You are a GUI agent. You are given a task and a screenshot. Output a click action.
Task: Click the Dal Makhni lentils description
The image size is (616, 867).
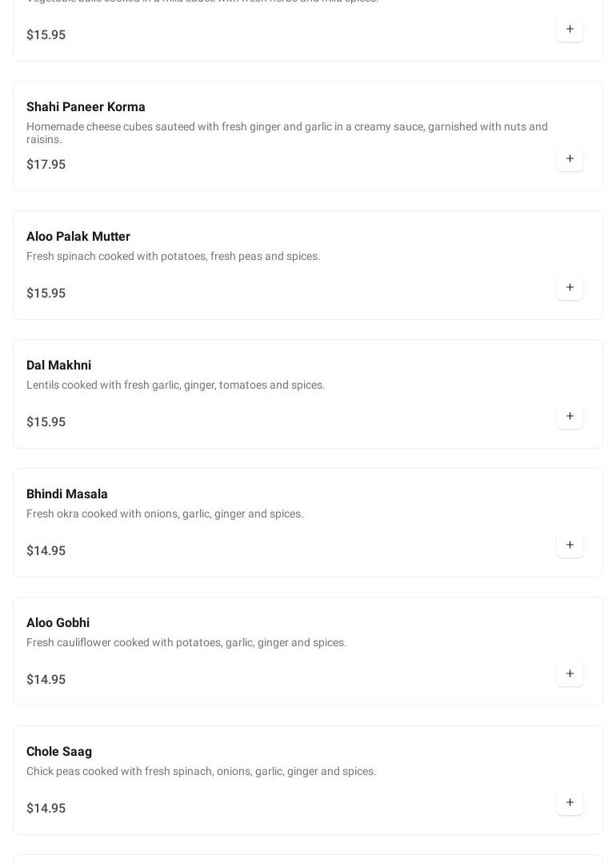[175, 386]
